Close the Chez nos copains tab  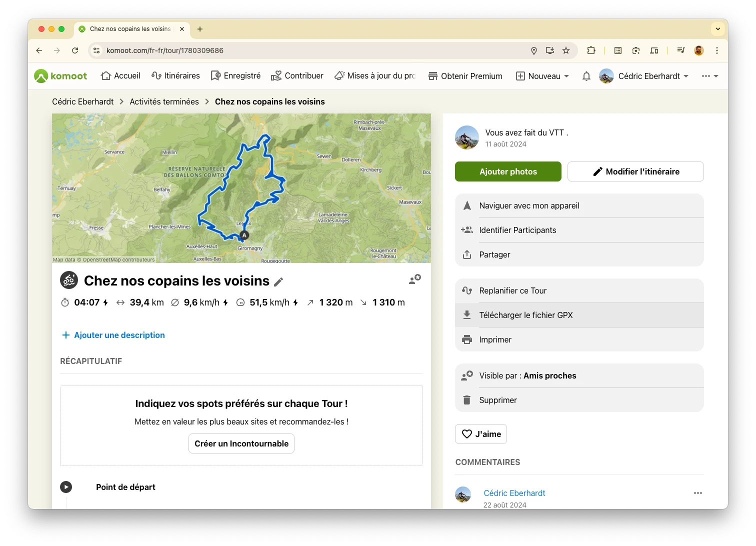182,29
